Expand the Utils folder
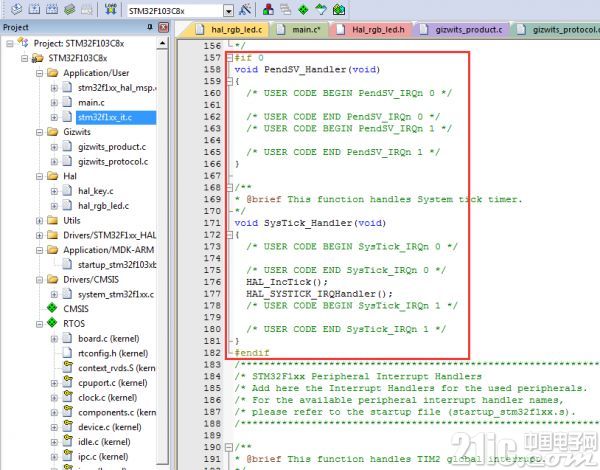600x470 pixels. [39, 220]
